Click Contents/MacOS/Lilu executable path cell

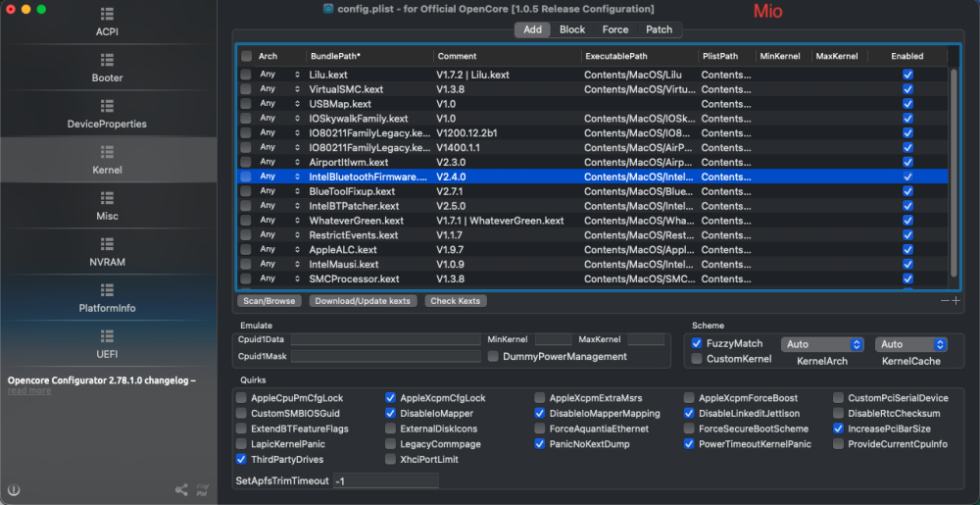coord(632,75)
